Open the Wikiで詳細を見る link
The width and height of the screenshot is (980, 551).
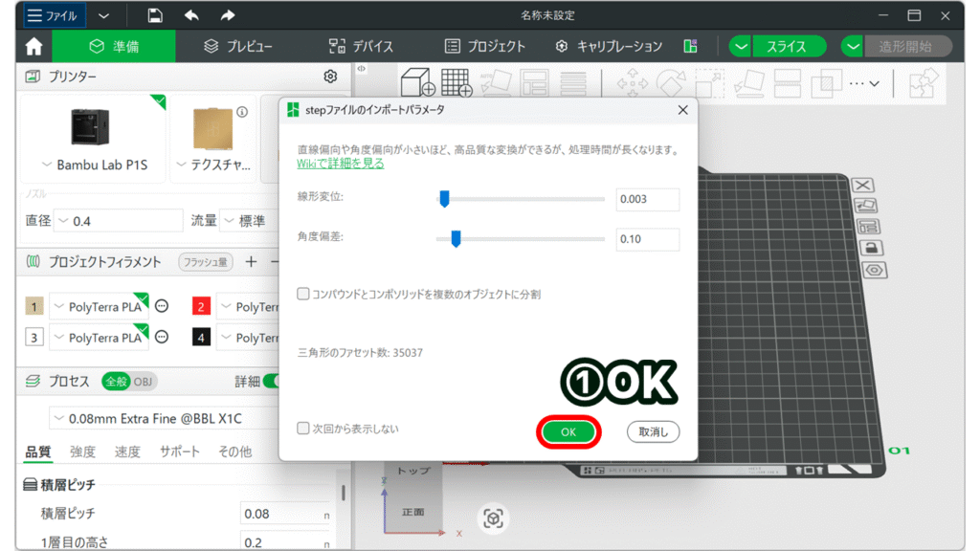click(x=341, y=164)
